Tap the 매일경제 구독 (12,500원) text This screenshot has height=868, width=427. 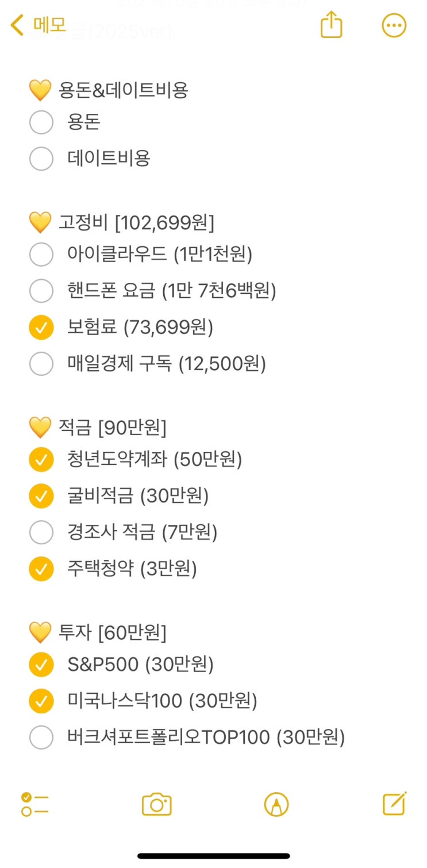(x=167, y=364)
